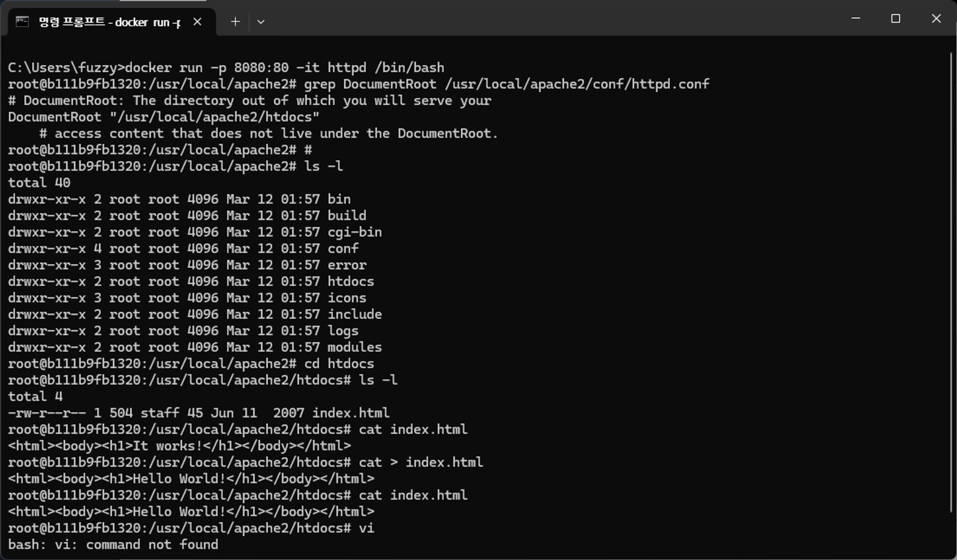957x560 pixels.
Task: Maximize the terminal window
Action: point(896,18)
